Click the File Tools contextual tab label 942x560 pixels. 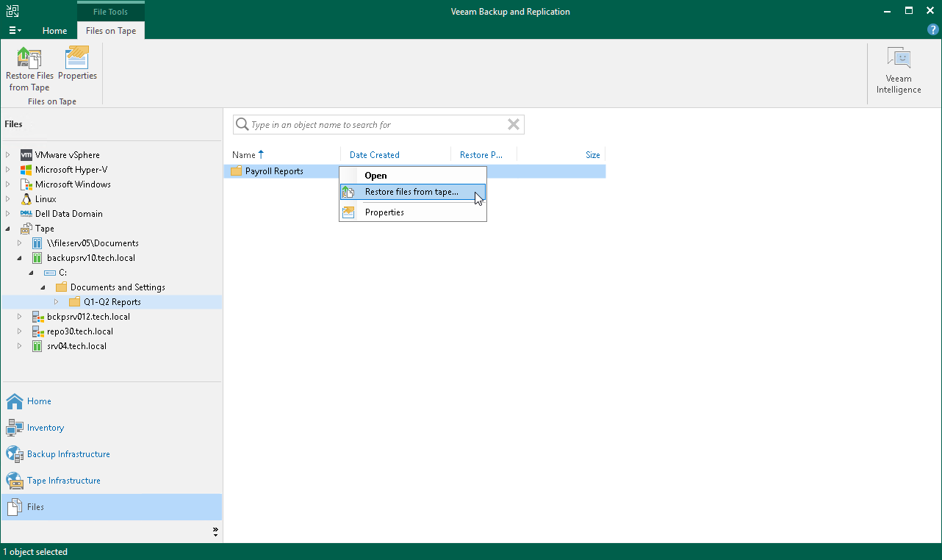(x=111, y=12)
